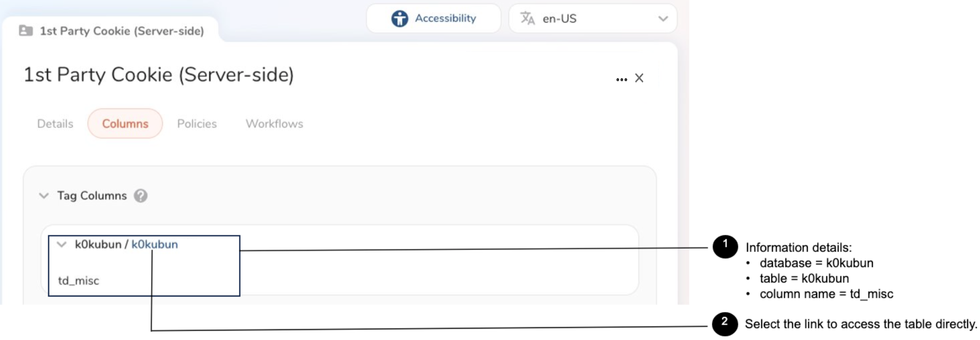Click the Accessibility person icon
The image size is (980, 340).
(x=399, y=18)
